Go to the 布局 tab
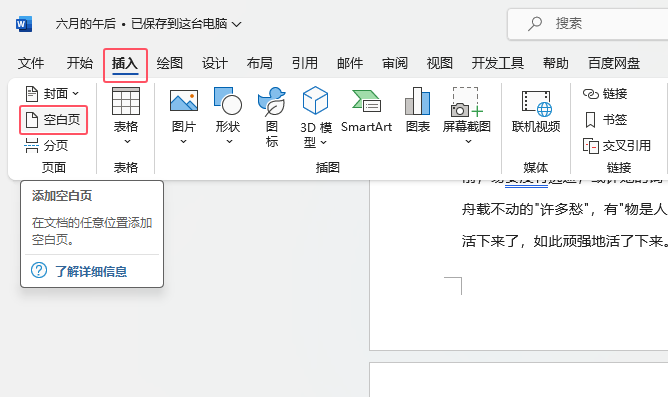 (x=259, y=63)
